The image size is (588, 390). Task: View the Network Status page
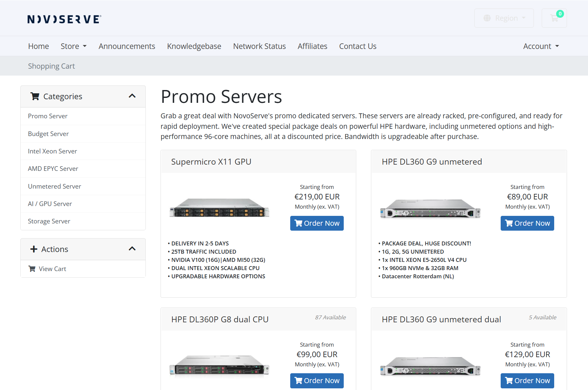259,46
